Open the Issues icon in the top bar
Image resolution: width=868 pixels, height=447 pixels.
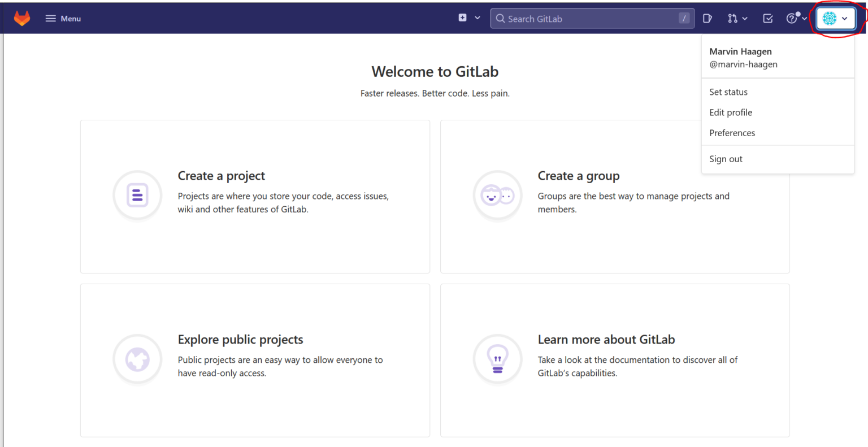707,18
